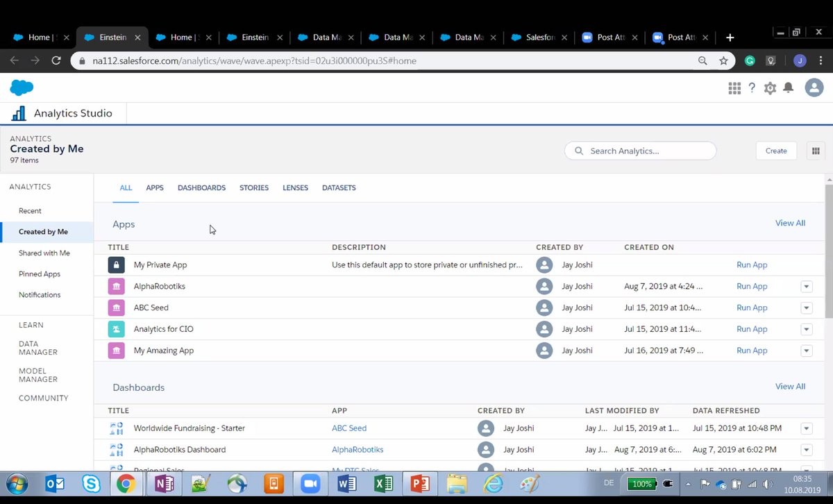The width and height of the screenshot is (833, 504).
Task: Click Run App for My Private App
Action: click(752, 265)
